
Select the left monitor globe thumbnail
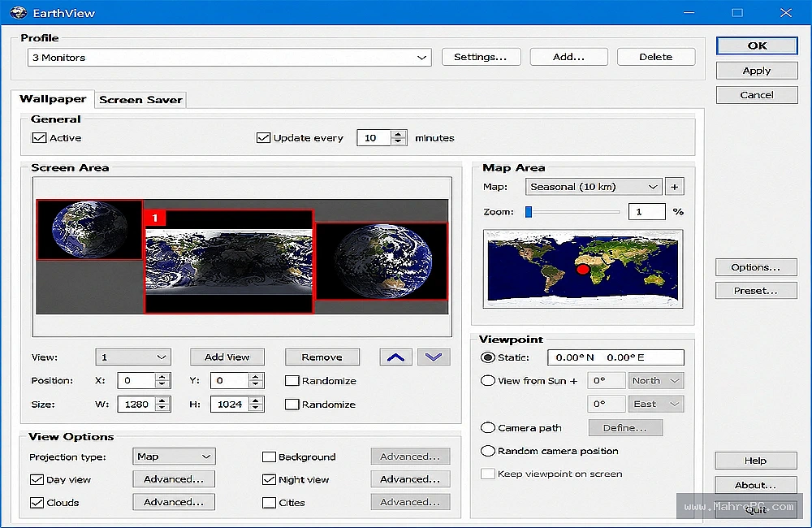pyautogui.click(x=89, y=230)
